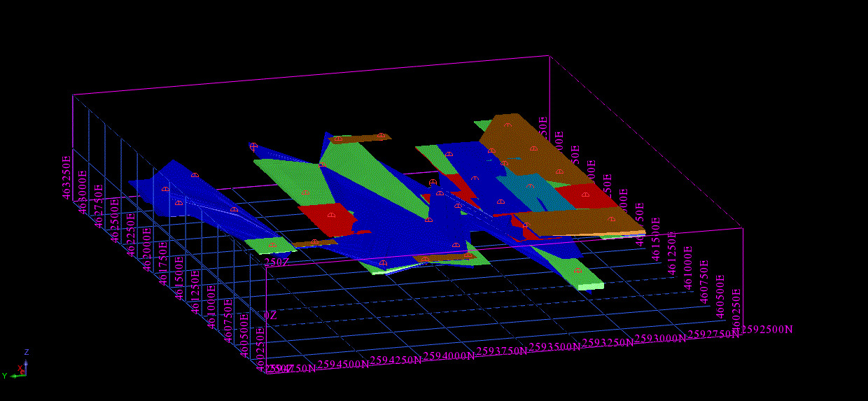Select the marker on the far-right light green slab
The height and width of the screenshot is (401, 868).
click(577, 271)
